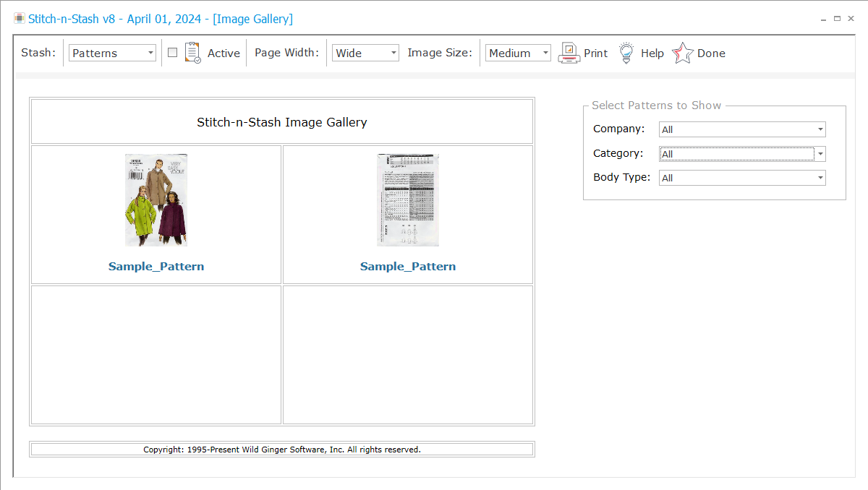Click the Image Size: label
The width and height of the screenshot is (868, 490).
point(440,53)
